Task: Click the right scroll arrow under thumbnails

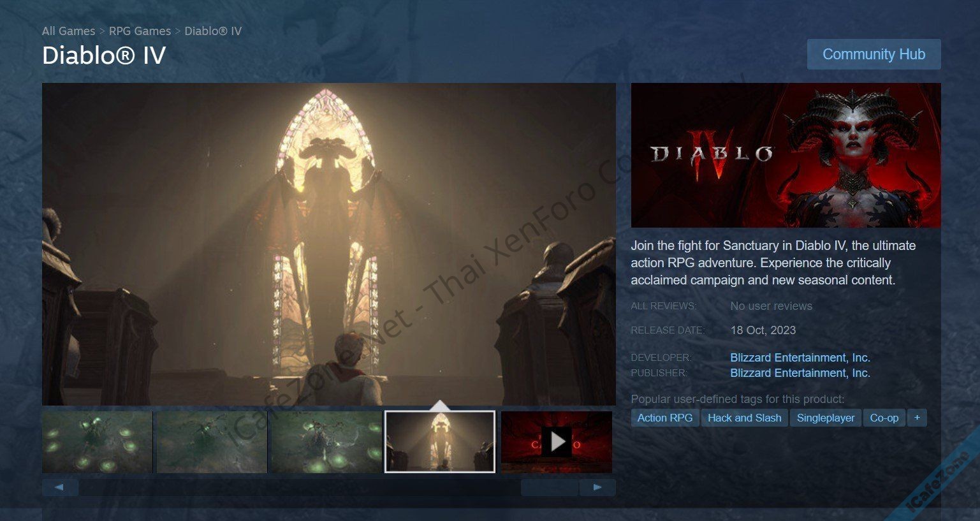Action: 597,487
